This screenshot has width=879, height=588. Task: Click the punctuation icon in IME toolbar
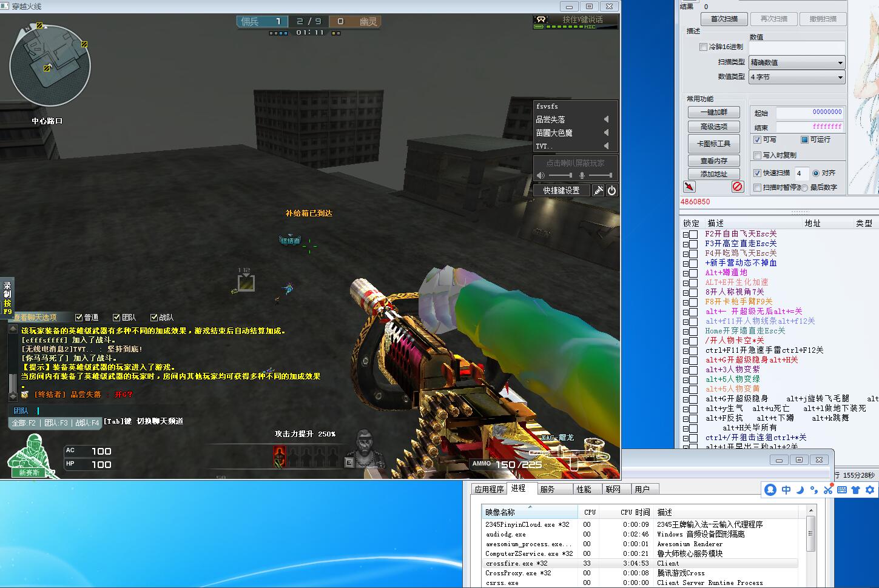tap(813, 490)
